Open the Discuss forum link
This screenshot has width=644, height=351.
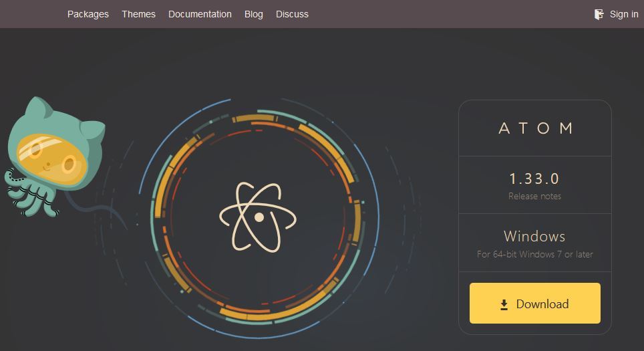pyautogui.click(x=292, y=14)
